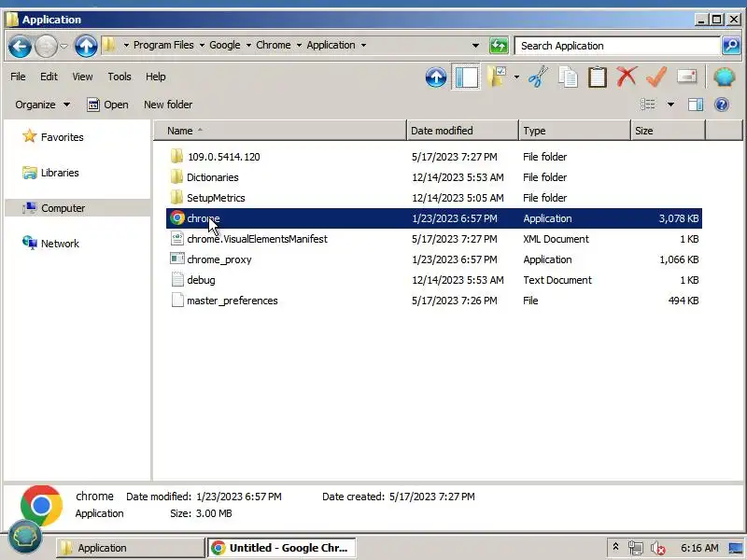Click the chrome application icon in list
Screen dimensions: 747x560
click(177, 218)
